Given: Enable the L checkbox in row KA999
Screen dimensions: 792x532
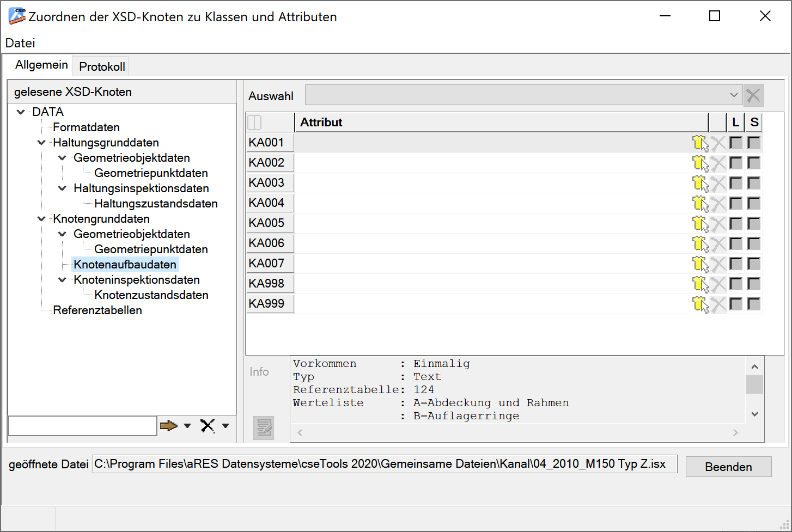Looking at the screenshot, I should pos(736,304).
